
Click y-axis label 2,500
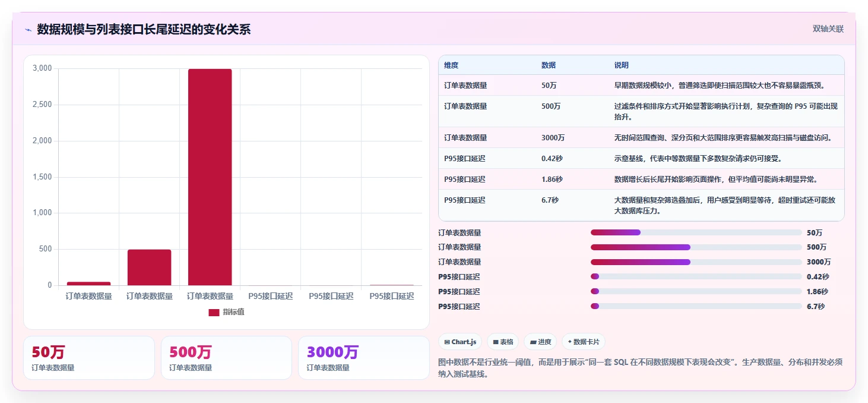tap(42, 105)
